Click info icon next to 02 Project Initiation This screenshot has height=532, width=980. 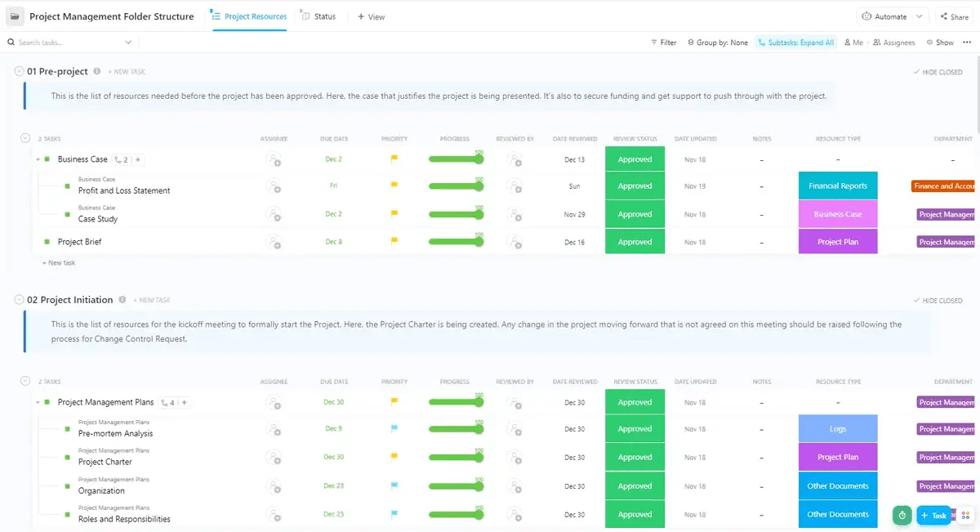tap(122, 300)
